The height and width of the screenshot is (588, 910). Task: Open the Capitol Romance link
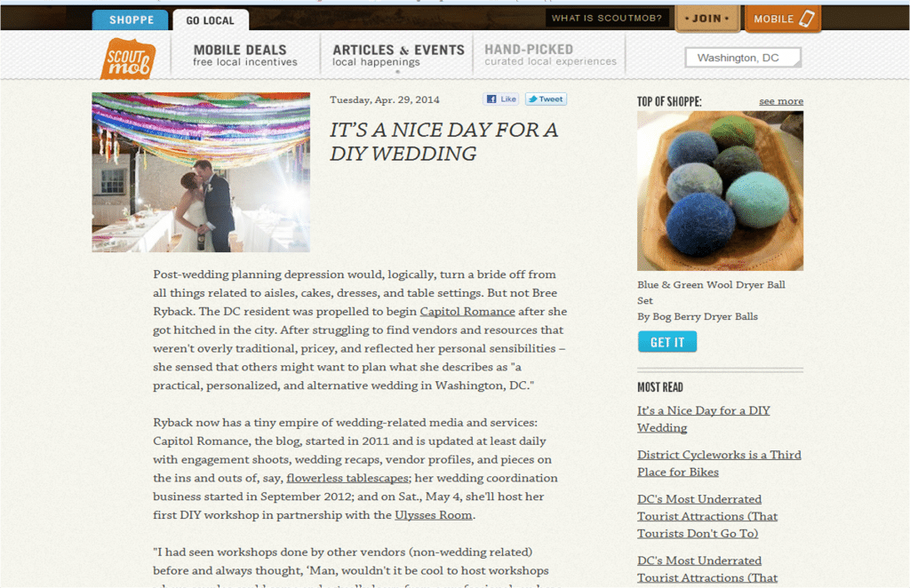tap(467, 312)
